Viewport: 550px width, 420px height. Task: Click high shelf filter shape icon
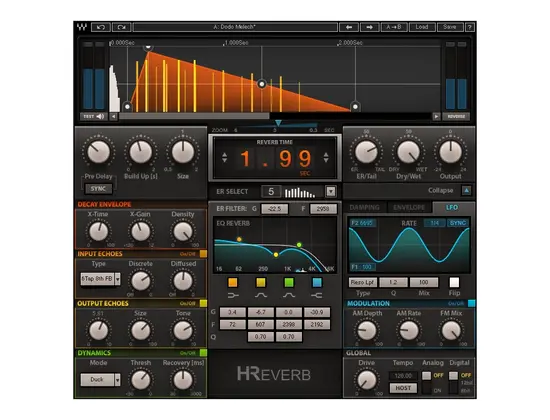(317, 296)
